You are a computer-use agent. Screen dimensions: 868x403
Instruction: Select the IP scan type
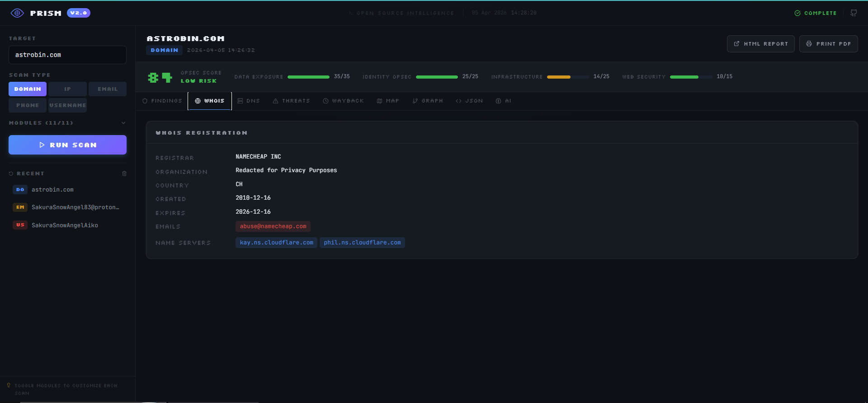[x=68, y=89]
